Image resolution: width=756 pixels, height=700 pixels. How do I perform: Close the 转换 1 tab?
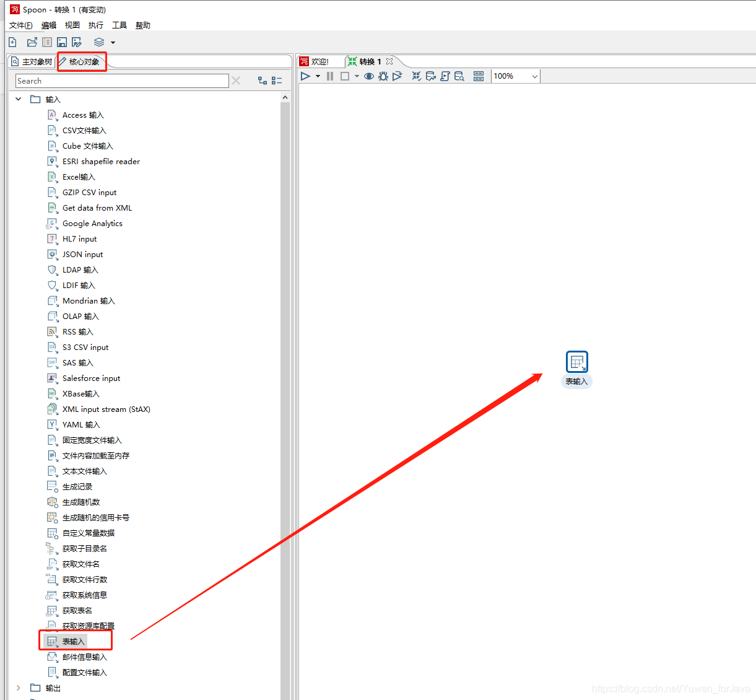click(x=389, y=61)
